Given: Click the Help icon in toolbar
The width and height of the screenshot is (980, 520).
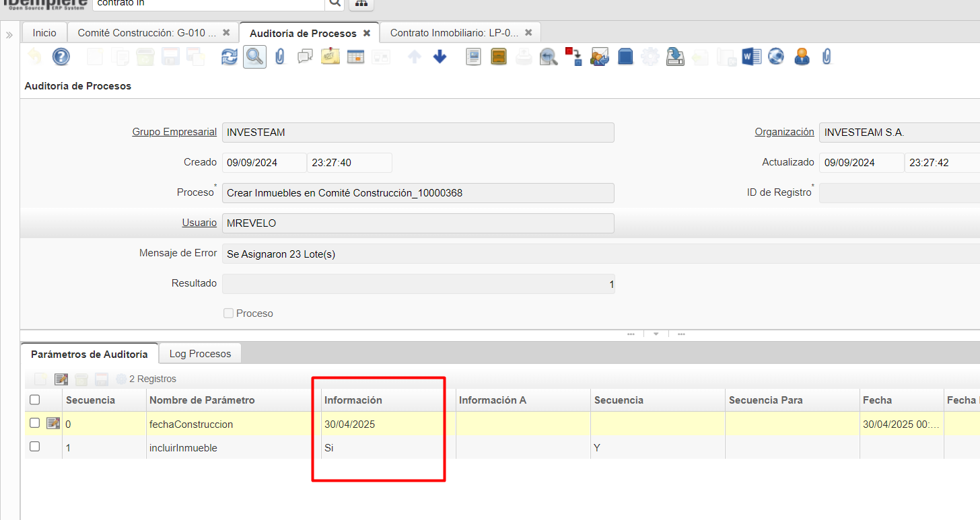Looking at the screenshot, I should pos(61,57).
